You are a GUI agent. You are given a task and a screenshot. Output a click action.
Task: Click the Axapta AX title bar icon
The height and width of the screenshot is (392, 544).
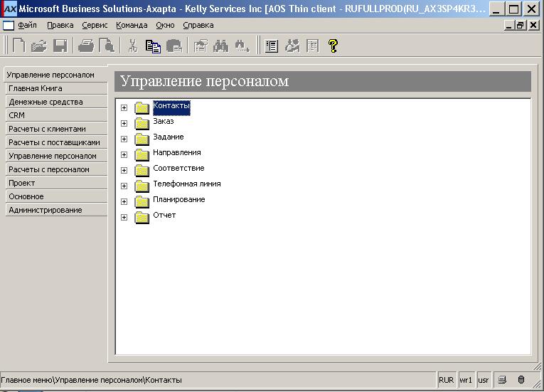pyautogui.click(x=9, y=9)
